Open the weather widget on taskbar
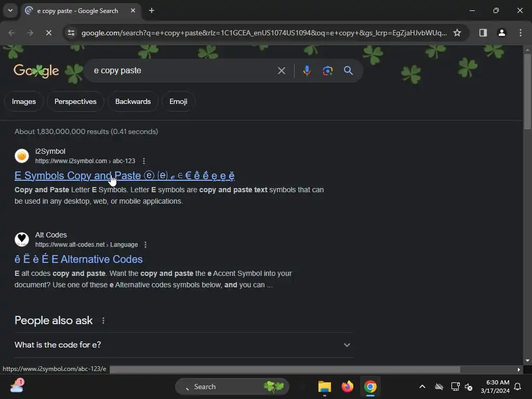 tap(17, 386)
